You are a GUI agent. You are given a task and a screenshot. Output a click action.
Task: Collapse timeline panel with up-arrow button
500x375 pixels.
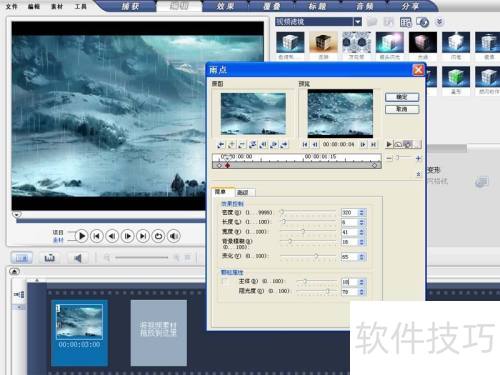tap(14, 271)
